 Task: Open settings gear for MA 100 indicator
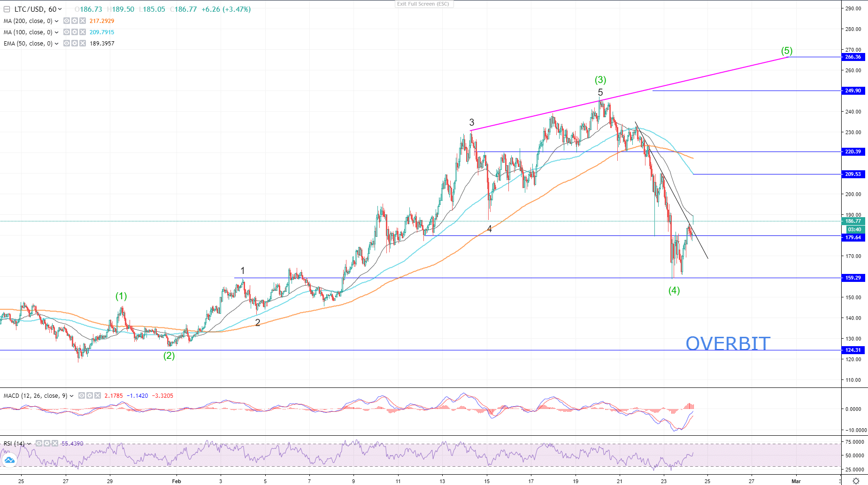click(75, 32)
